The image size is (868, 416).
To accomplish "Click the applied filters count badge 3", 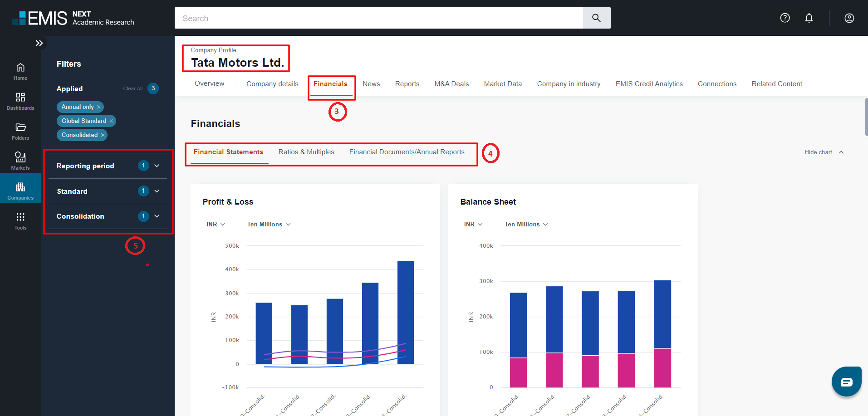I will 153,88.
